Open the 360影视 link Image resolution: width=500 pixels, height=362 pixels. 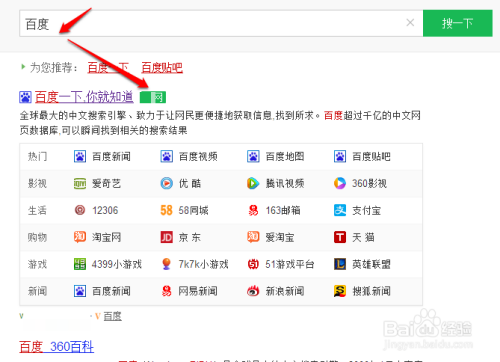point(369,183)
